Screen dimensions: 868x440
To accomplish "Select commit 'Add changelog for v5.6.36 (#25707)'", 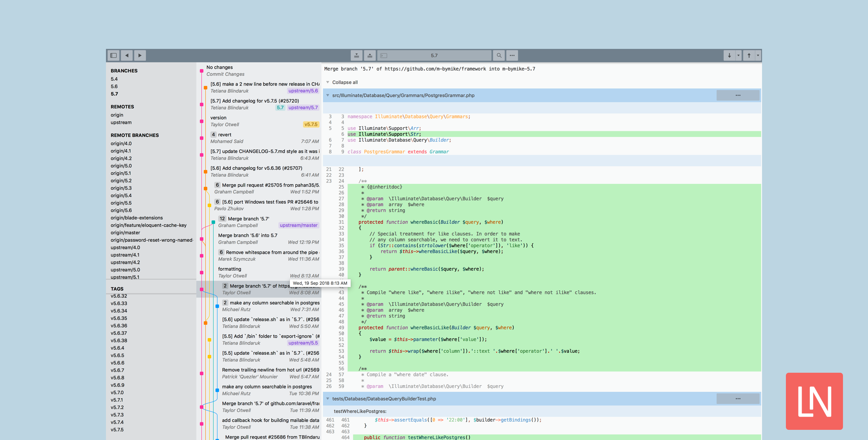I will coord(259,171).
